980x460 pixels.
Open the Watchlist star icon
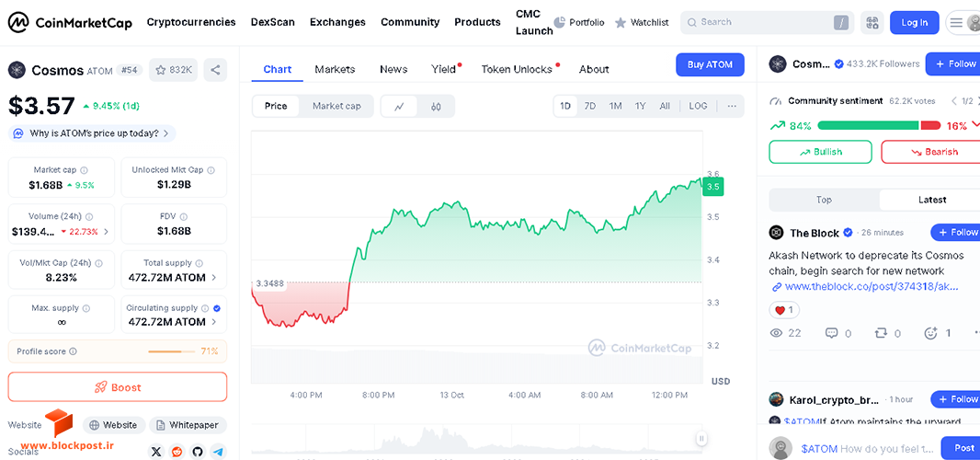click(620, 23)
